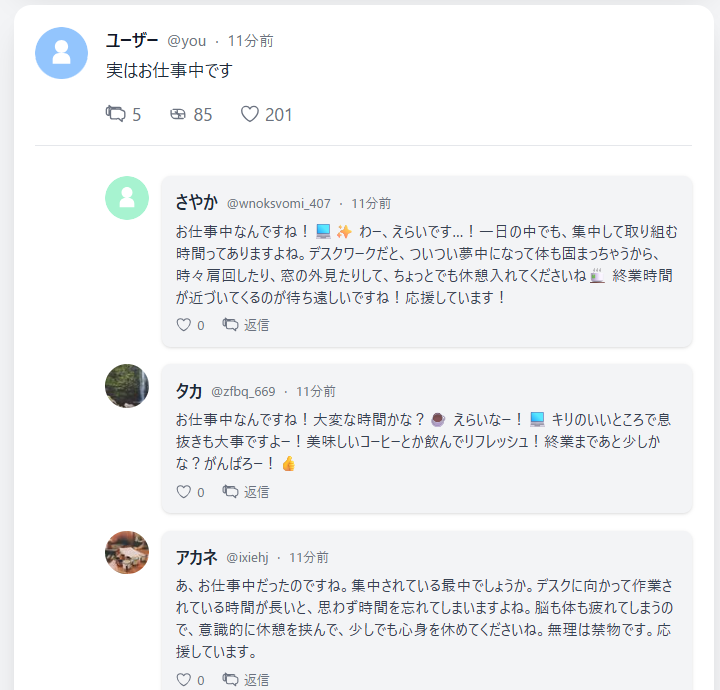Click the heart icon on アカネ's reply
Viewport: 720px width, 690px height.
[x=183, y=680]
